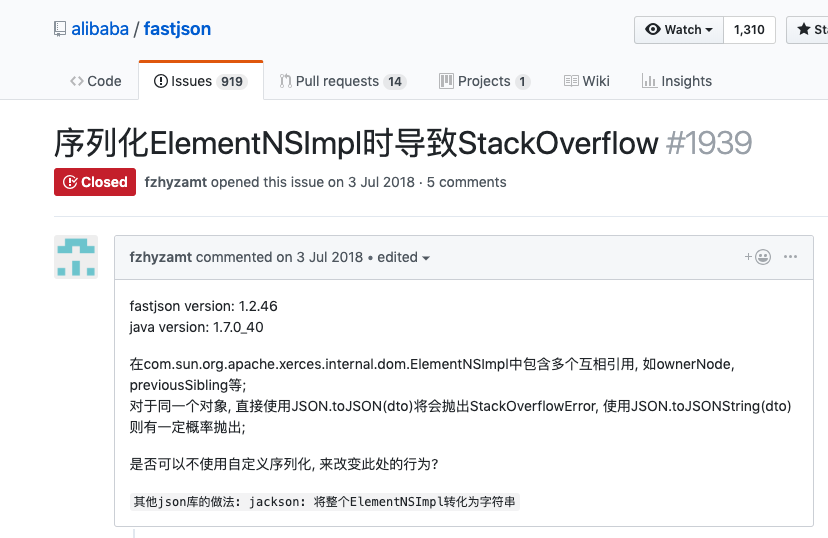Open the fastjson repository link

tap(177, 29)
